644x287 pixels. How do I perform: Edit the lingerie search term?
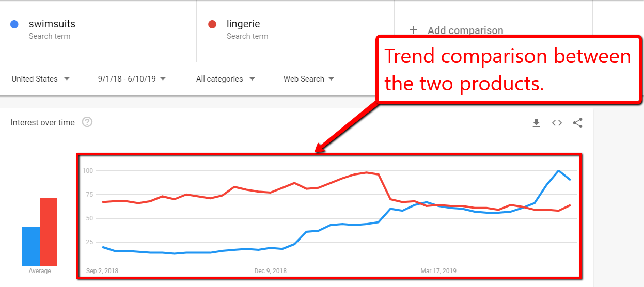[x=243, y=24]
